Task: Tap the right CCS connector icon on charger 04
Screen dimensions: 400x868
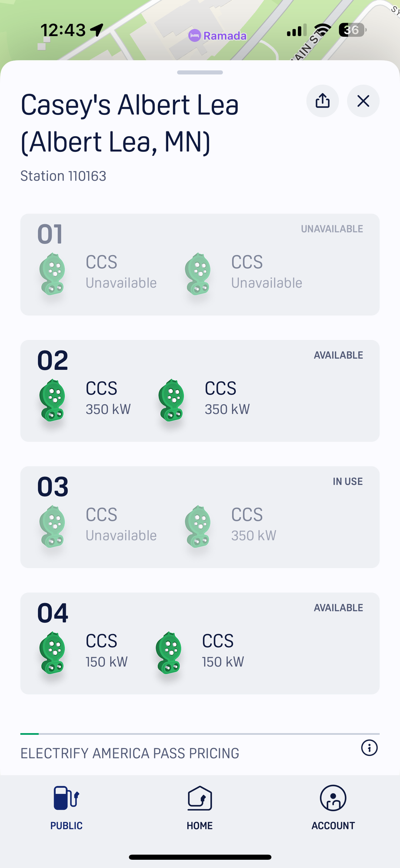Action: point(169,652)
